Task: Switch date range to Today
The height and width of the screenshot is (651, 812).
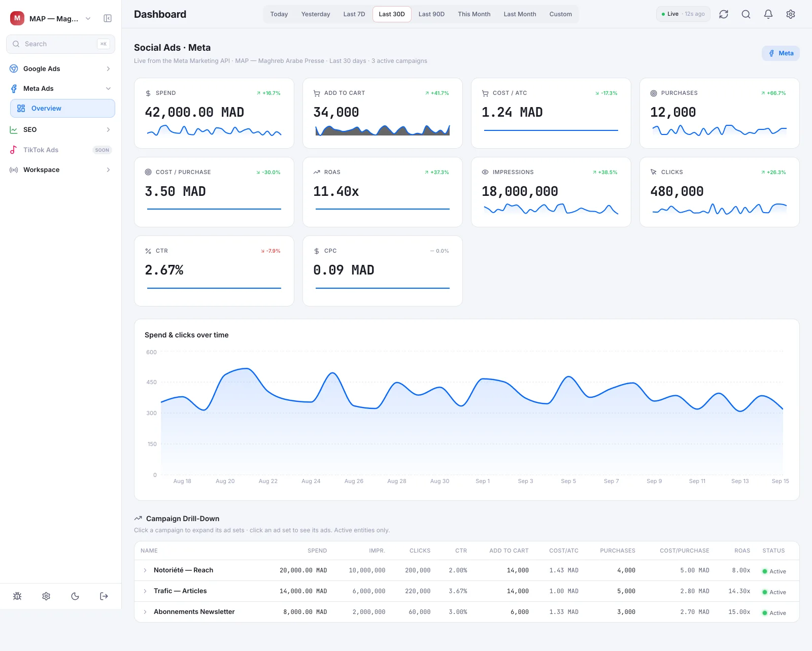Action: tap(279, 14)
